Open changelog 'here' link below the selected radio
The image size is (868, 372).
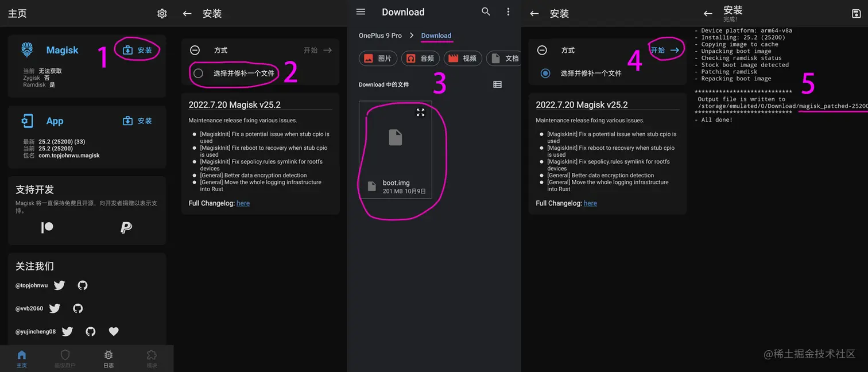(x=590, y=203)
